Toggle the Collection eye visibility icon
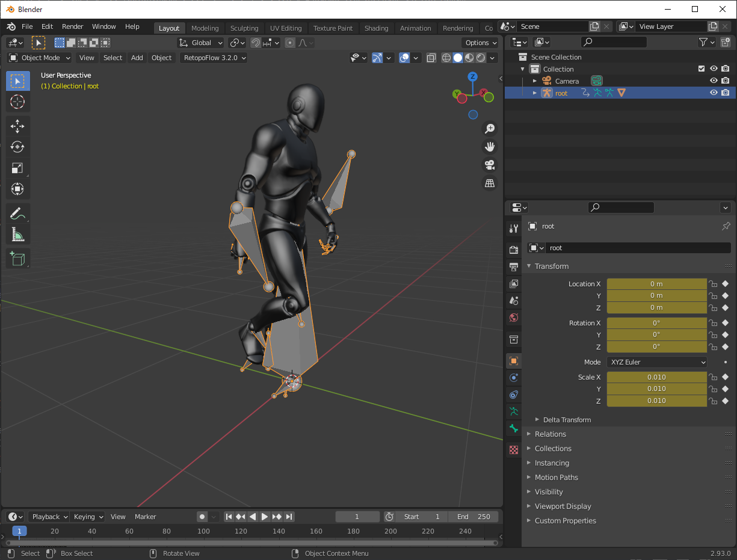This screenshot has width=737, height=560. (x=714, y=69)
